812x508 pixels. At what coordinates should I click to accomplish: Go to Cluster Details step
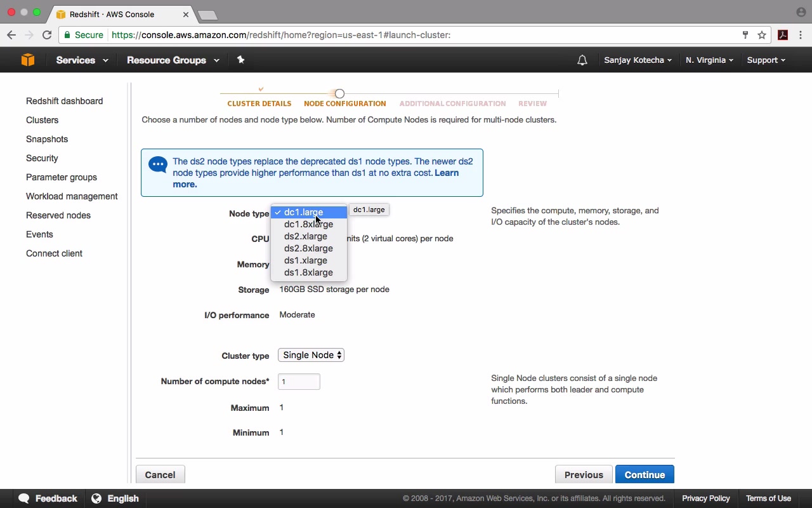point(259,104)
